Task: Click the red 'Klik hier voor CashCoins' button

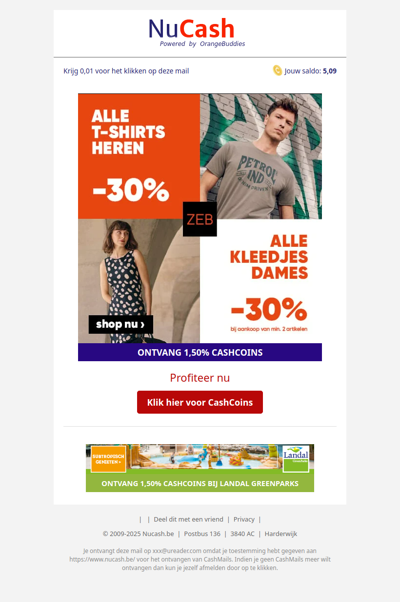Action: pyautogui.click(x=200, y=402)
